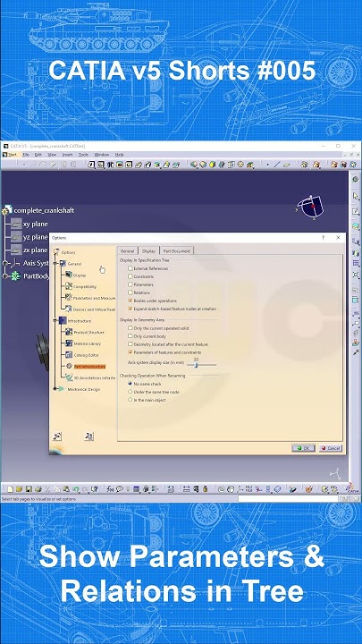Click the OK button in Options dialog
The height and width of the screenshot is (644, 362).
(x=303, y=448)
